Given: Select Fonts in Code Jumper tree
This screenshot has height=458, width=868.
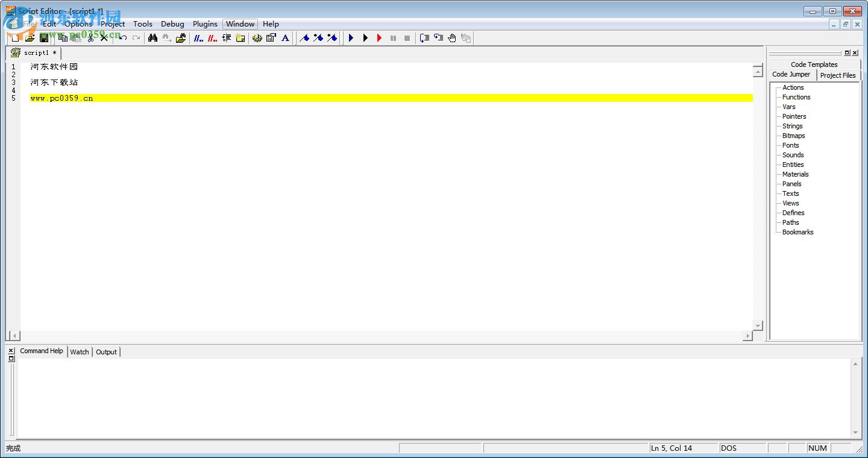Looking at the screenshot, I should tap(791, 145).
